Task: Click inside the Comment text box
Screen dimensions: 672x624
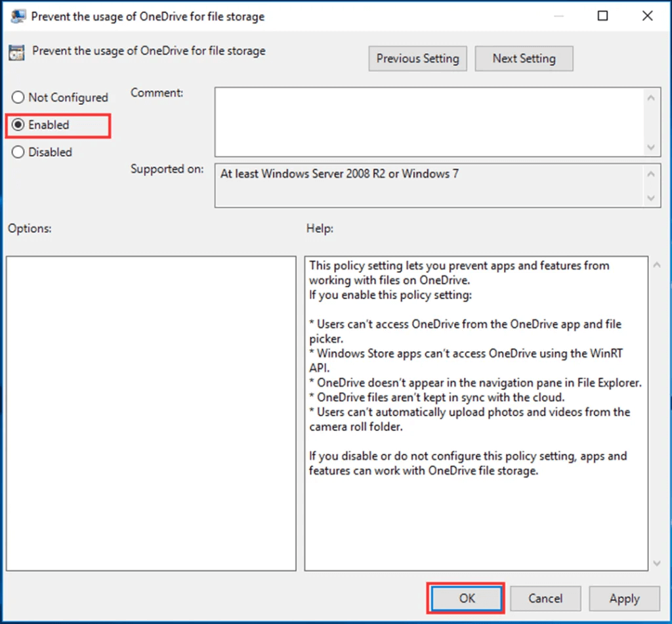Action: (429, 122)
